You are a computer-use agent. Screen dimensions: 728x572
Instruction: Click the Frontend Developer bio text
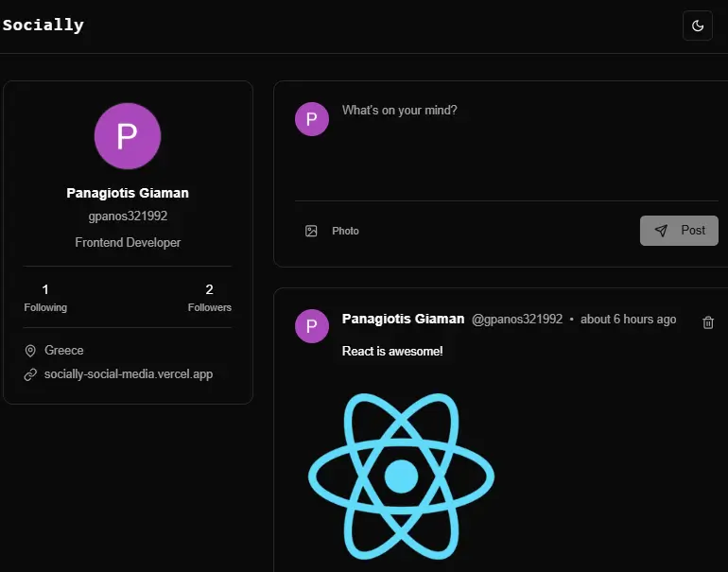[128, 242]
